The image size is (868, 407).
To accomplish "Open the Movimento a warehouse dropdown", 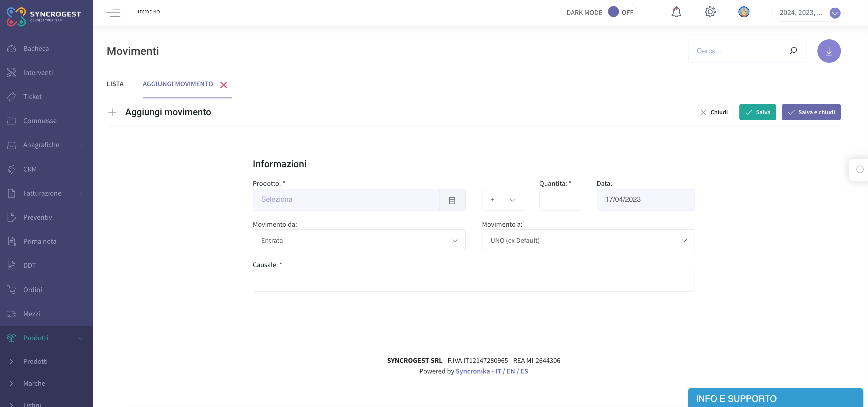I will pyautogui.click(x=588, y=241).
